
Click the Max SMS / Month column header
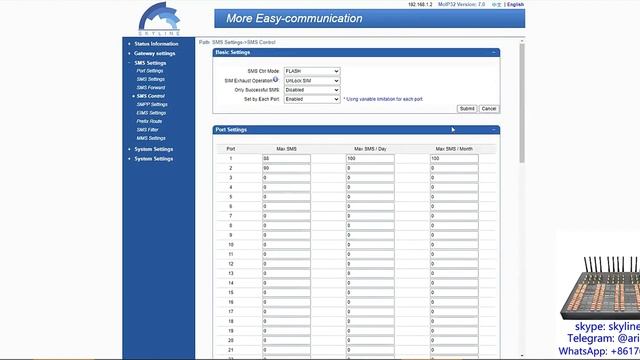click(x=454, y=149)
